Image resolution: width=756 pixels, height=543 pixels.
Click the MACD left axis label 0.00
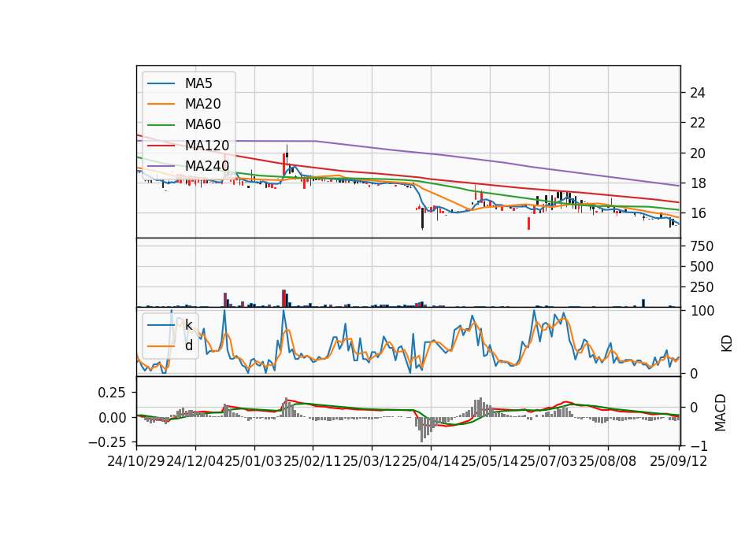click(x=113, y=418)
